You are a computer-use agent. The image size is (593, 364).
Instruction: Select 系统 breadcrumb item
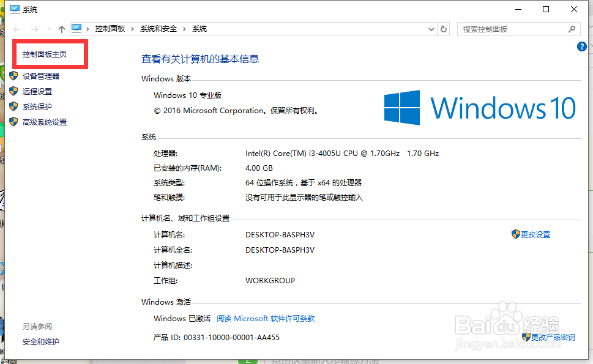click(x=200, y=29)
